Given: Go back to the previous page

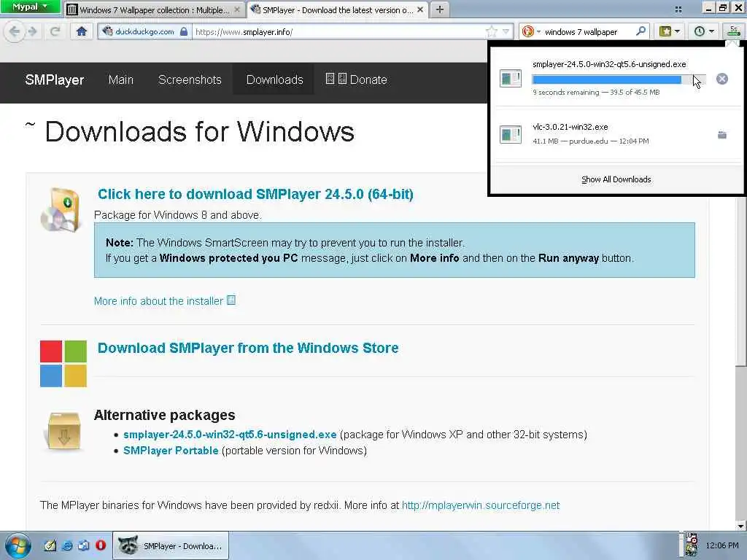Looking at the screenshot, I should (x=15, y=31).
